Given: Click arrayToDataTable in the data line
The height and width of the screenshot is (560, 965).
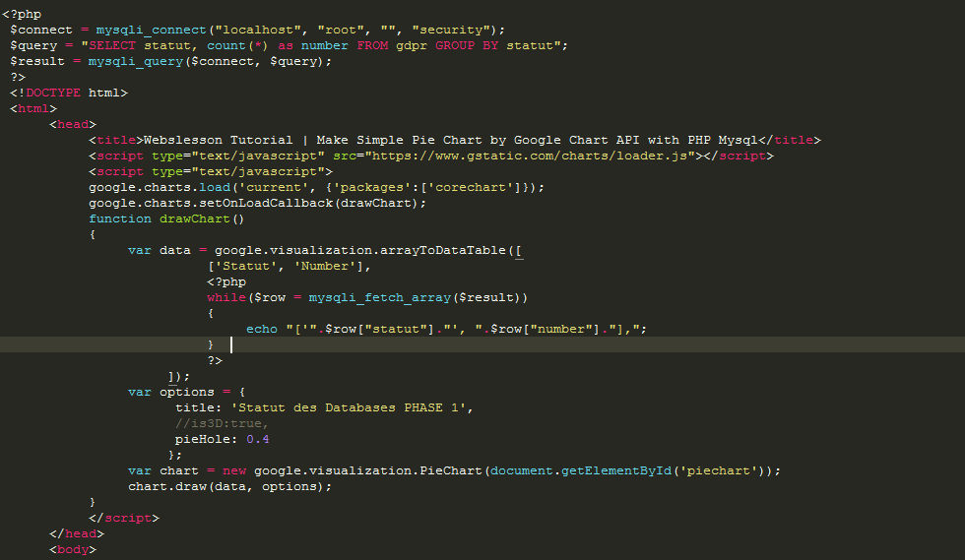Looking at the screenshot, I should tap(442, 250).
